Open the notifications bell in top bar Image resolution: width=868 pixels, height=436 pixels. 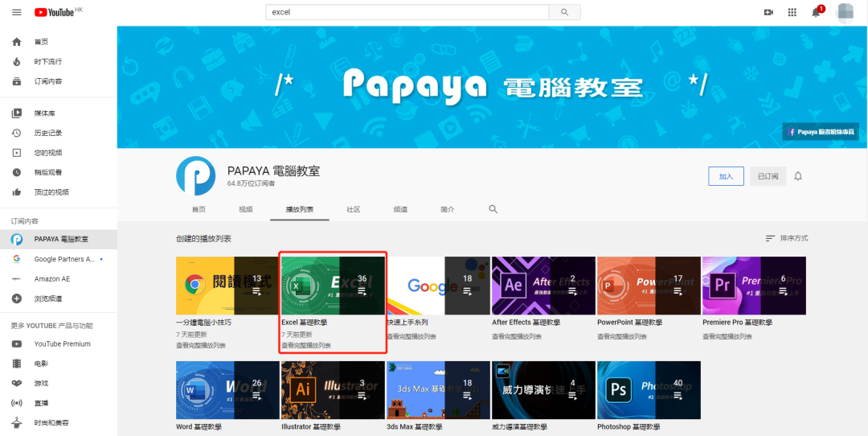[x=816, y=12]
